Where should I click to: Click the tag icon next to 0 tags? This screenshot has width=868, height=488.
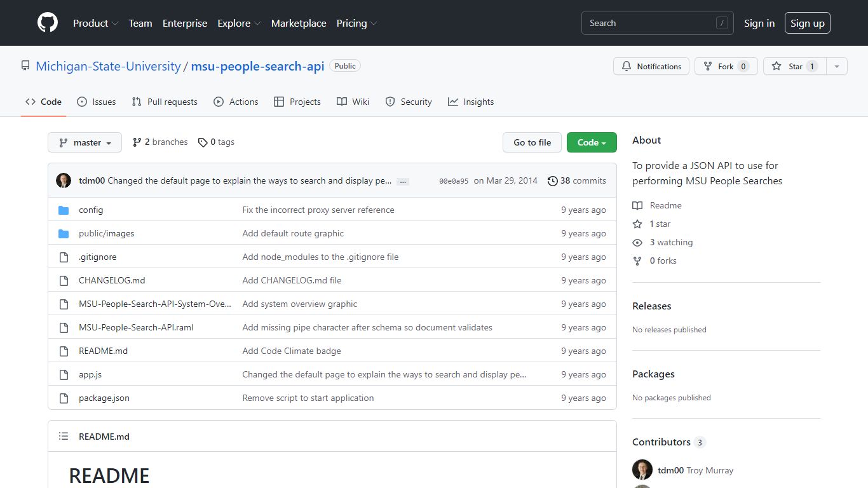(x=203, y=142)
